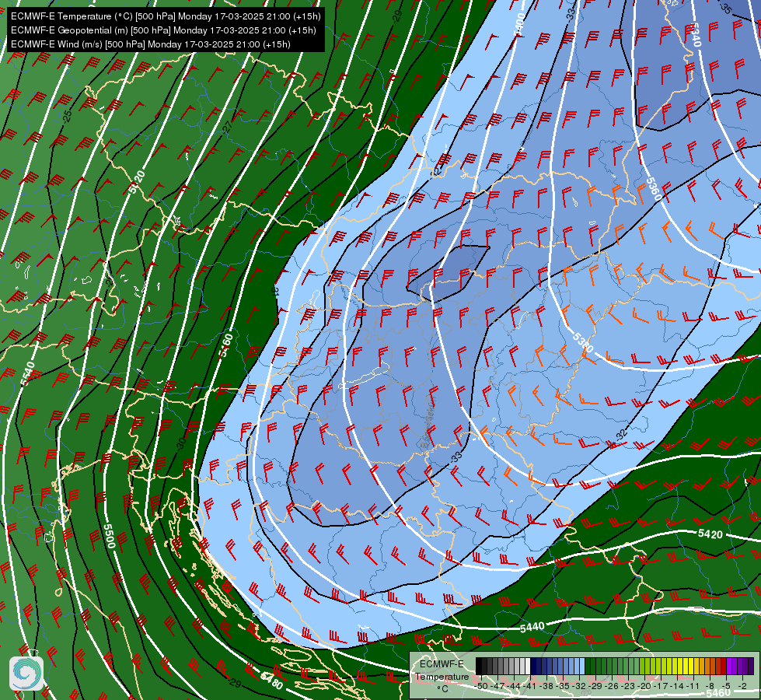Click the ECMWF-E Temperature °C legend title
Viewport: 761px width, 700px height.
[442, 676]
